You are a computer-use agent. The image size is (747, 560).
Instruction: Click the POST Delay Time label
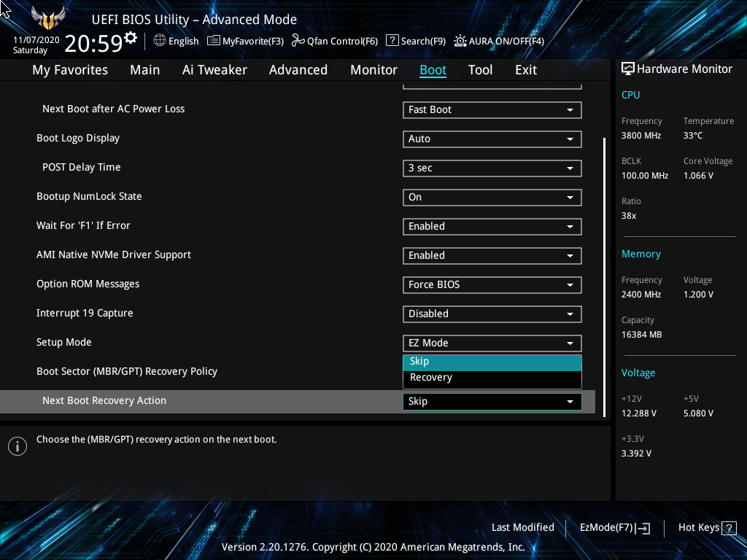coord(82,168)
